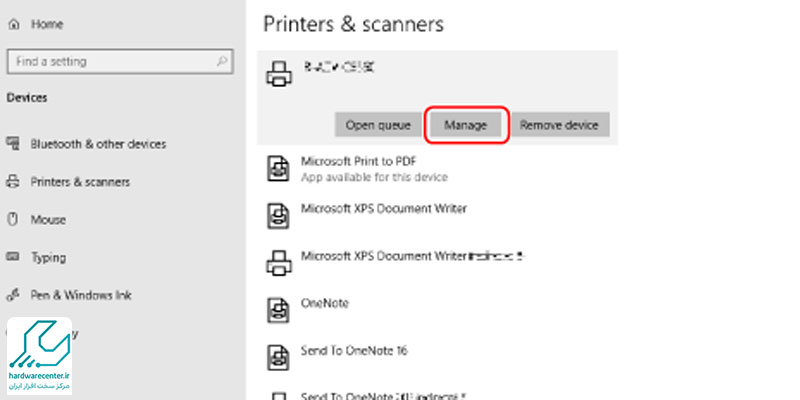Select Microsoft XPS Document Writer entry
Image resolution: width=800 pixels, height=400 pixels.
pyautogui.click(x=384, y=209)
